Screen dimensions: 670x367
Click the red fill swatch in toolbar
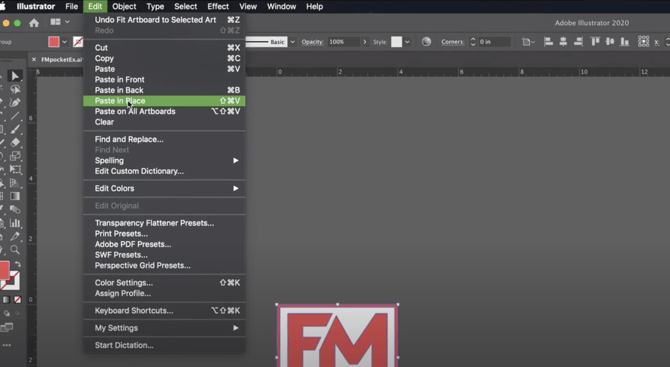(4, 271)
